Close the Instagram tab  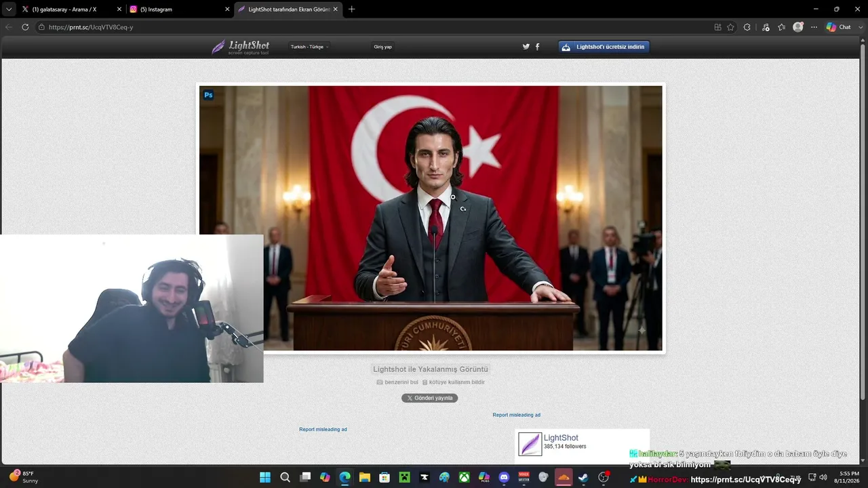pyautogui.click(x=226, y=9)
